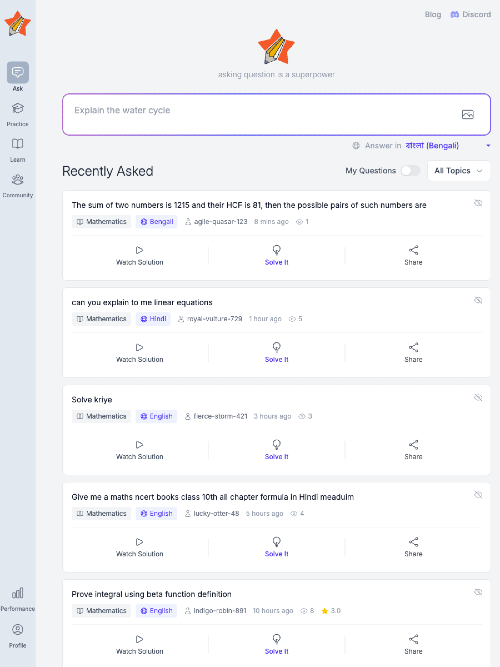The height and width of the screenshot is (667, 500).
Task: Hide the Solve kriye question card
Action: point(478,397)
